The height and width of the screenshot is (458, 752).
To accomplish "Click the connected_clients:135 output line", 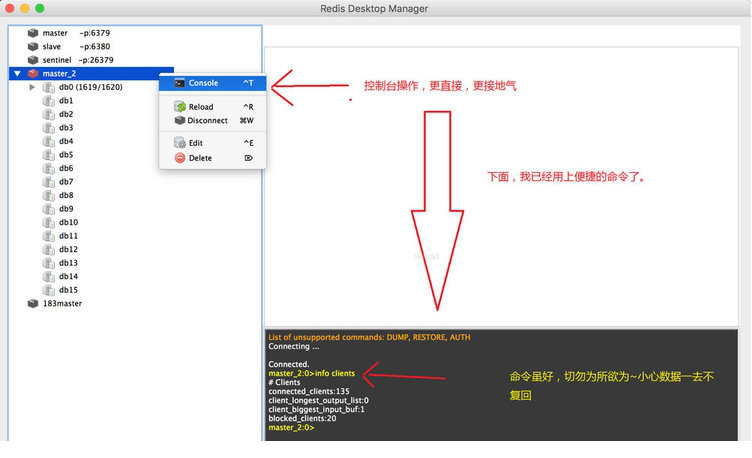I will (x=309, y=392).
